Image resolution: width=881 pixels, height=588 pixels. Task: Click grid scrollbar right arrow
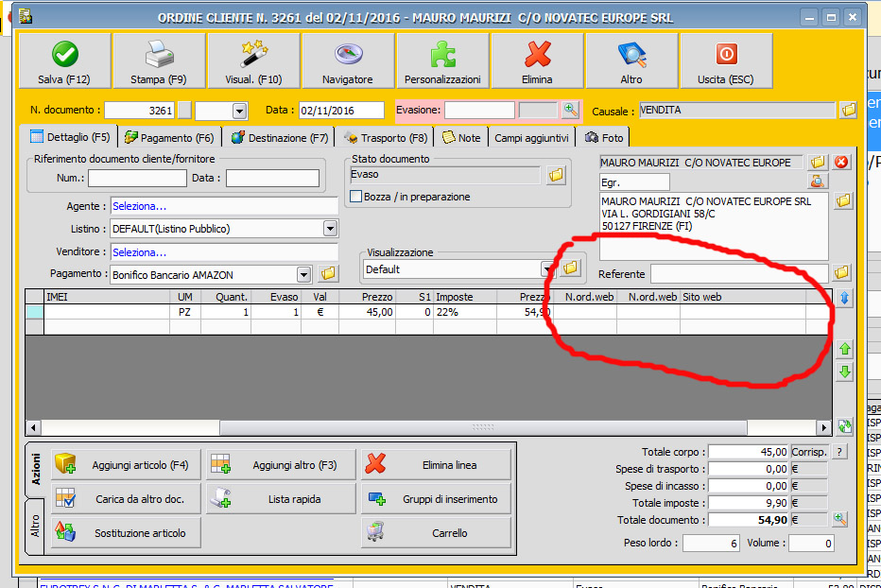click(x=824, y=428)
